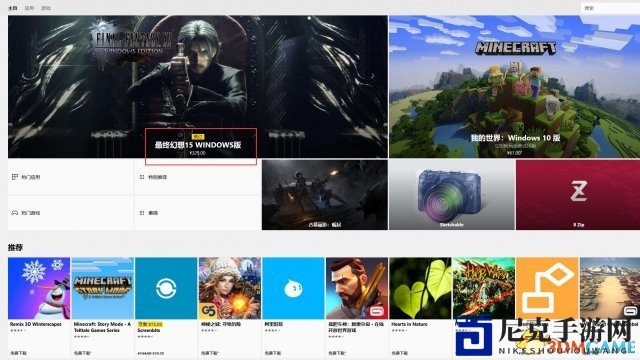Open the Minecraft Windows 10 edition banner

pyautogui.click(x=514, y=87)
